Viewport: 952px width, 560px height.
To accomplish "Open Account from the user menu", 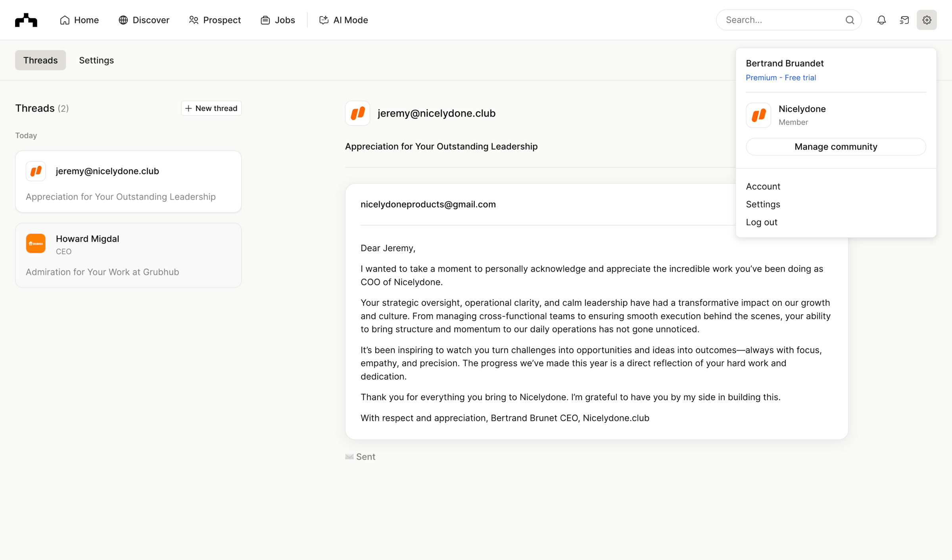I will coord(763,186).
